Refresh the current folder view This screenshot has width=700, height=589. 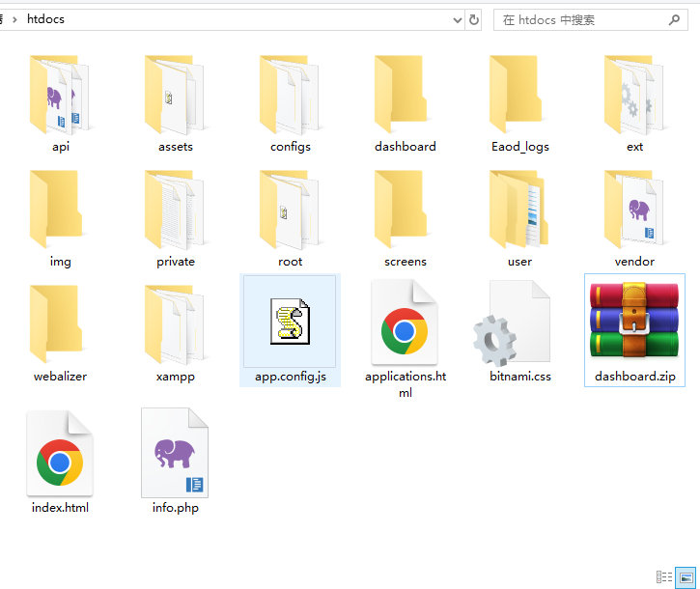click(x=474, y=19)
